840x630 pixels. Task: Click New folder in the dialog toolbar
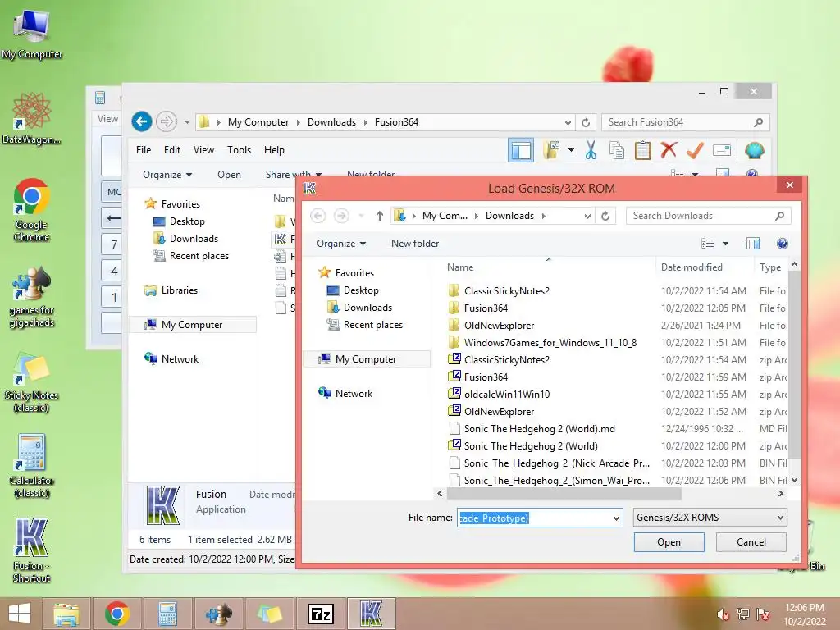click(415, 244)
